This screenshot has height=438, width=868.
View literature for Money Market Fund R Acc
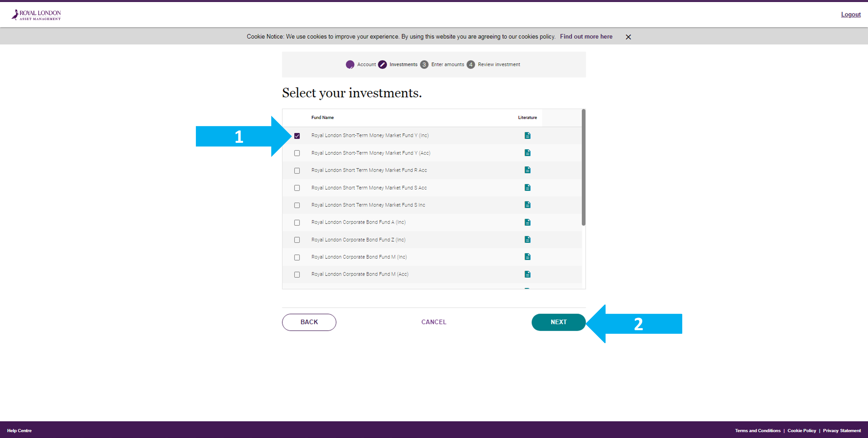(527, 170)
